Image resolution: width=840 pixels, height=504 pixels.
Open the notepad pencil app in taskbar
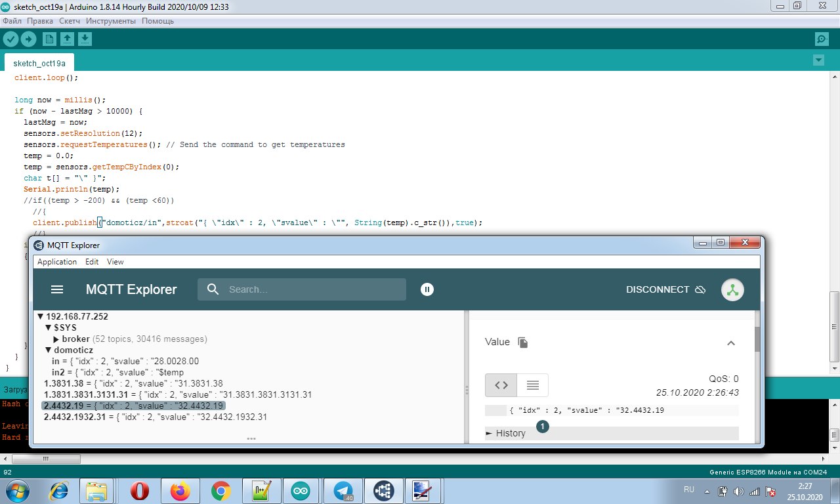coord(261,490)
